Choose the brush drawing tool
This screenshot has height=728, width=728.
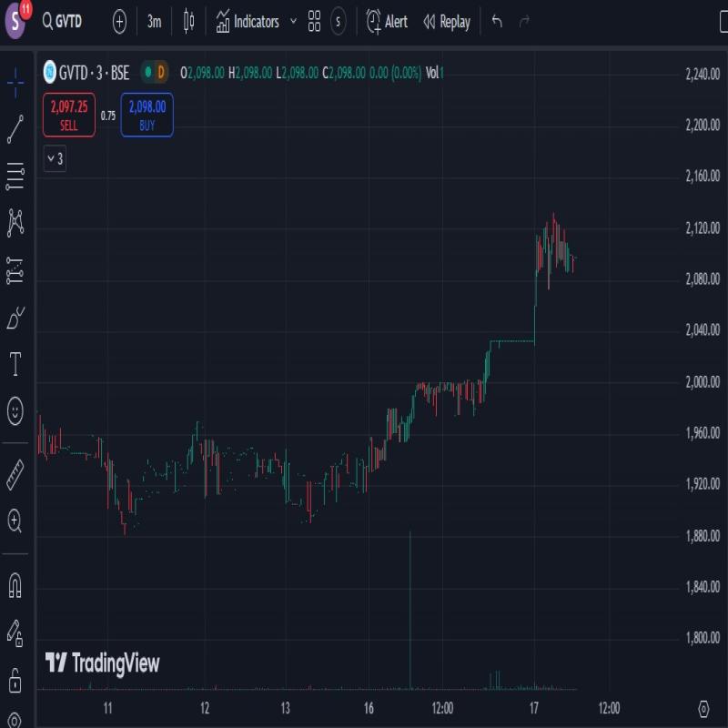click(x=15, y=318)
